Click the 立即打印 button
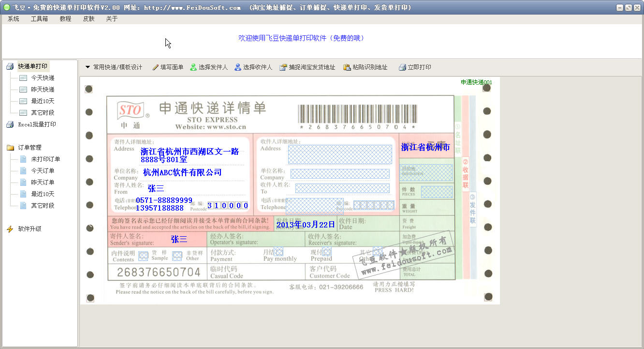The width and height of the screenshot is (644, 349). (415, 67)
